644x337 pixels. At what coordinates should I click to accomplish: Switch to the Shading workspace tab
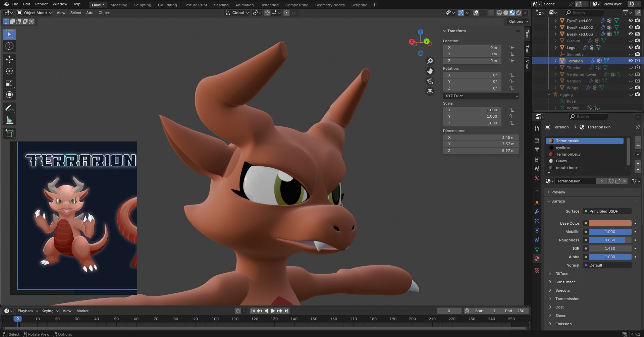pyautogui.click(x=221, y=5)
